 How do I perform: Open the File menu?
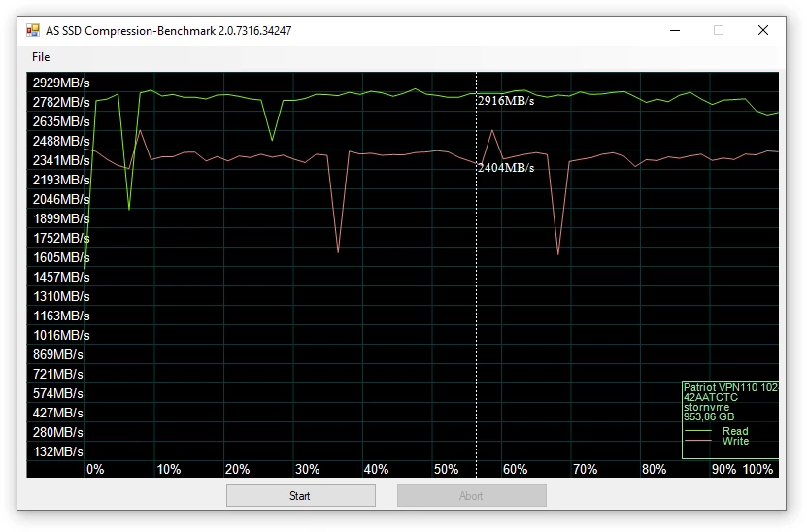pyautogui.click(x=41, y=57)
